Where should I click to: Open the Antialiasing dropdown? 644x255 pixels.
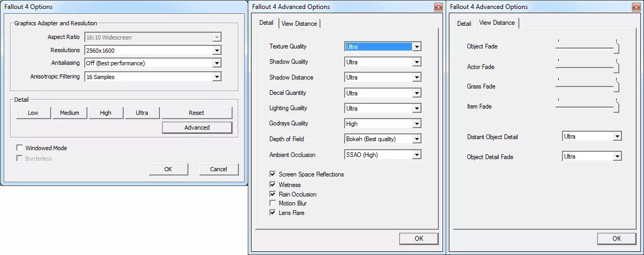pos(153,63)
